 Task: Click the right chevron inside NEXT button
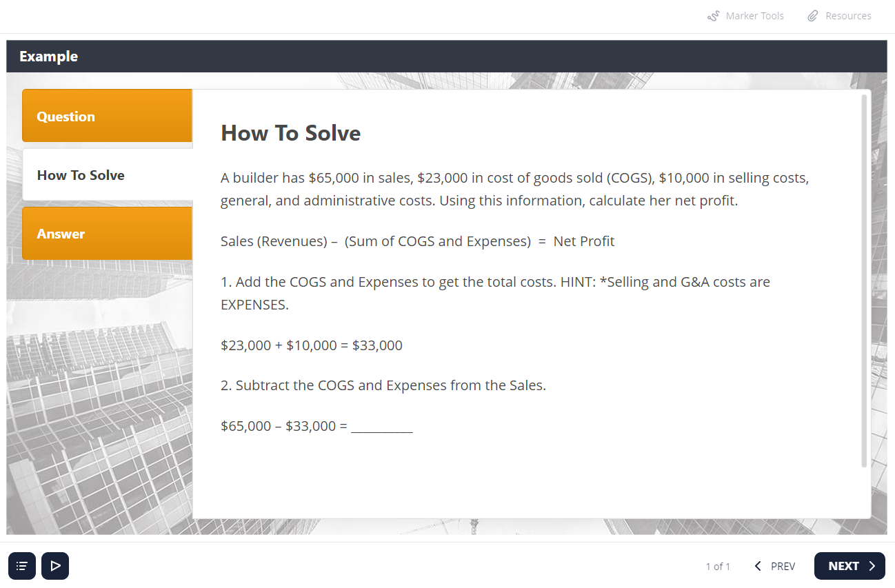coord(872,566)
